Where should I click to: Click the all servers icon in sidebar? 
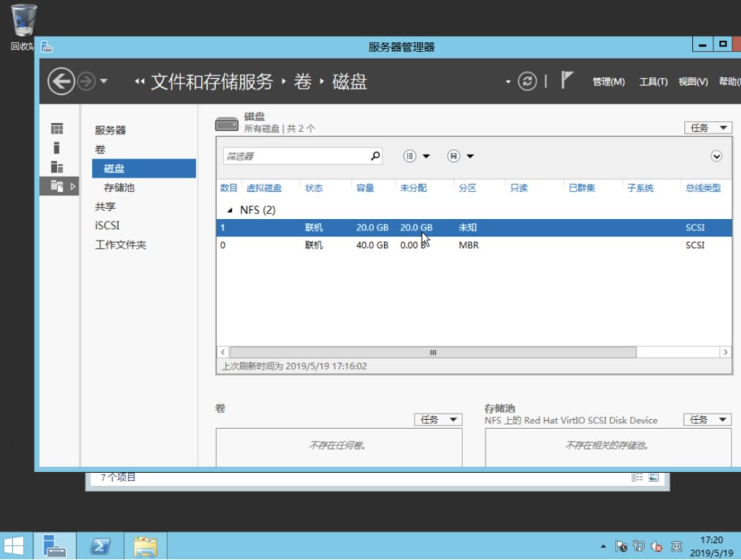58,165
